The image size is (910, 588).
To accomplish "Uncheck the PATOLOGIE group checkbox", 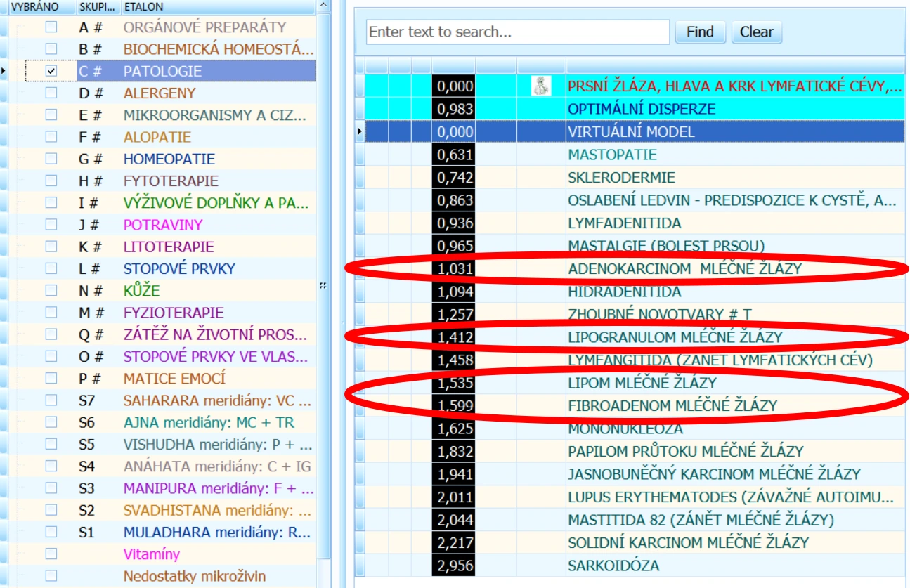I will point(51,71).
